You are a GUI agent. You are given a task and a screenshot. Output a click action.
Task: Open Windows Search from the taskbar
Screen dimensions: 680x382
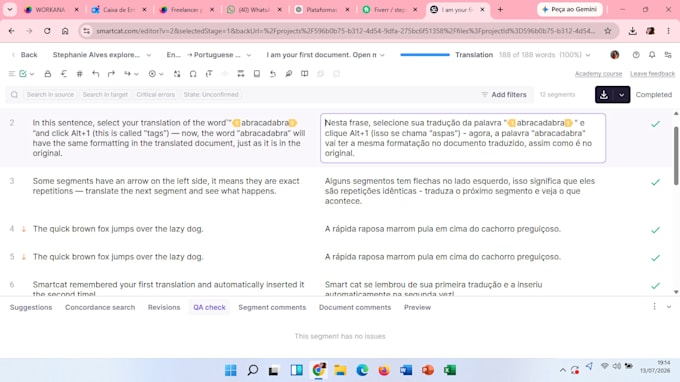(253, 370)
